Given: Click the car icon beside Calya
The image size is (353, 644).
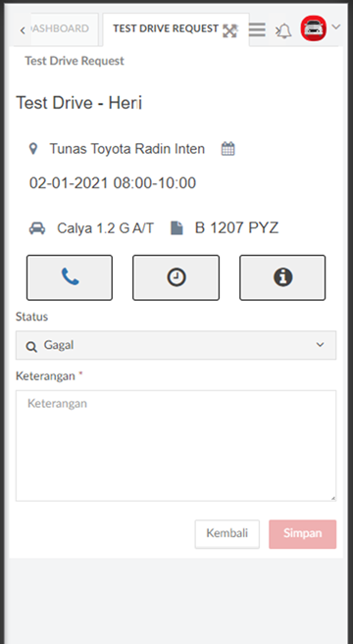Looking at the screenshot, I should 37,228.
